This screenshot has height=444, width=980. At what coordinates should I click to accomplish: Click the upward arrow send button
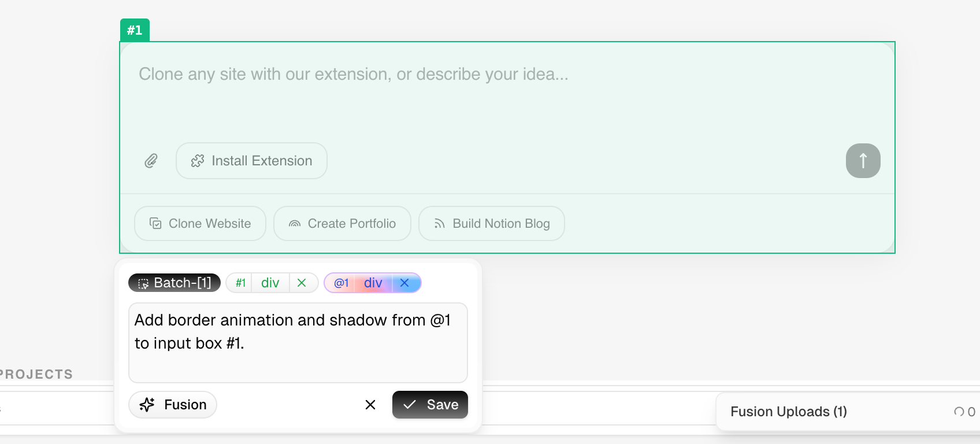[863, 161]
